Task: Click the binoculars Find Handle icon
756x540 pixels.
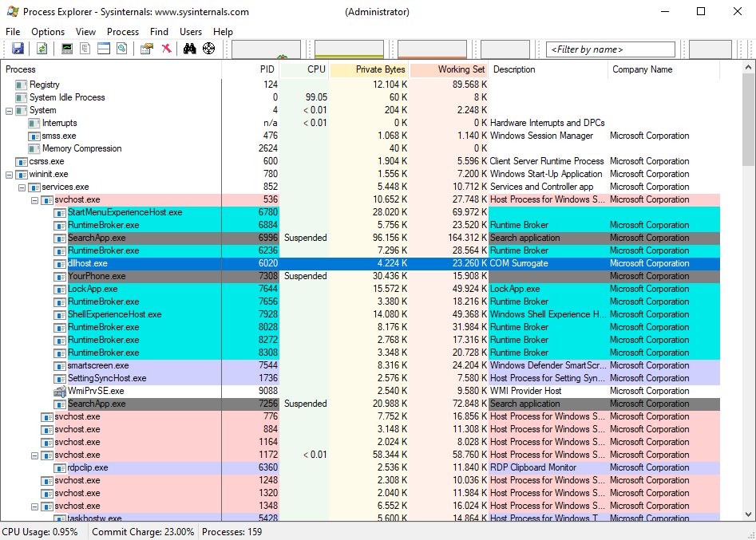Action: 189,49
